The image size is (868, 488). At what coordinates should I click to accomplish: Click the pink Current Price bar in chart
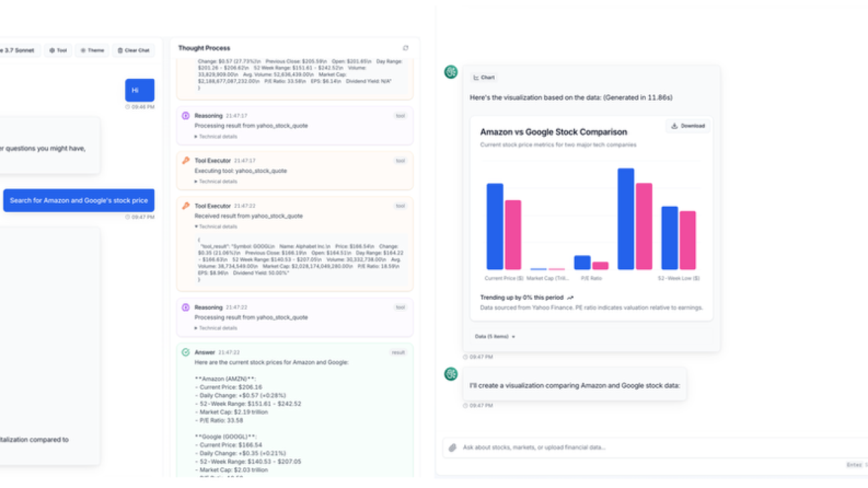(x=513, y=235)
